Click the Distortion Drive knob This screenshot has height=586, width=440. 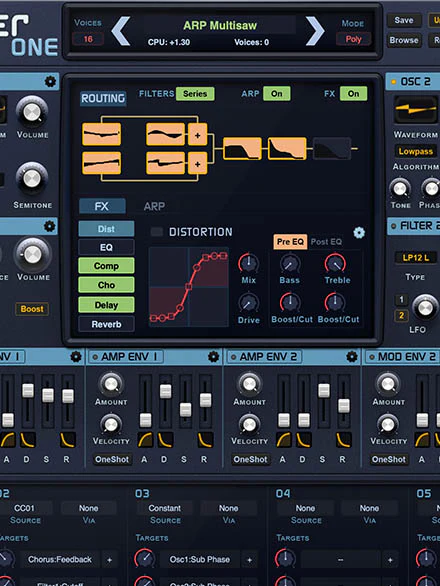[249, 303]
